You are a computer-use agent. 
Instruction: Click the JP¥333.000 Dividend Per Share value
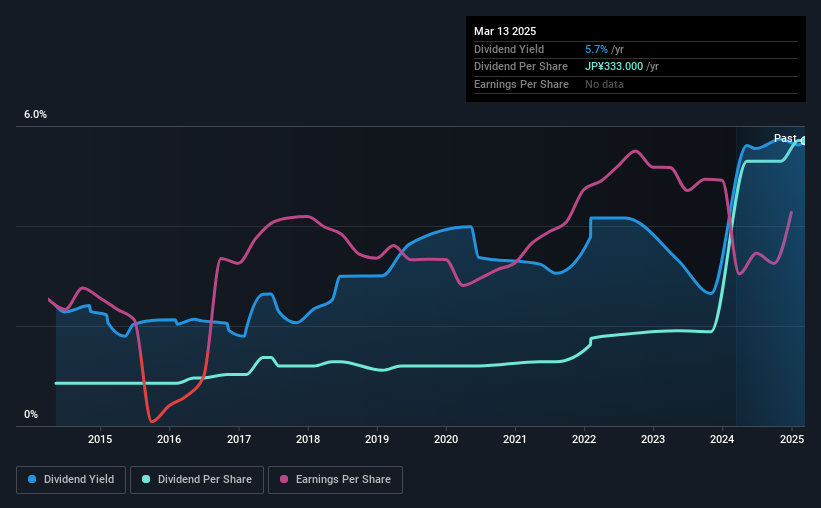614,67
